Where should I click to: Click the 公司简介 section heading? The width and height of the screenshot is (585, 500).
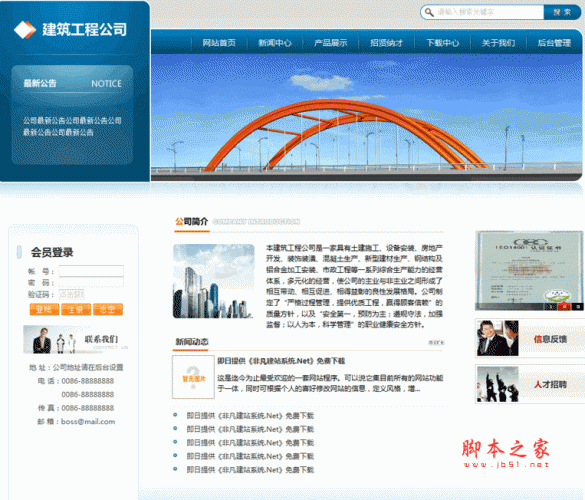[191, 222]
